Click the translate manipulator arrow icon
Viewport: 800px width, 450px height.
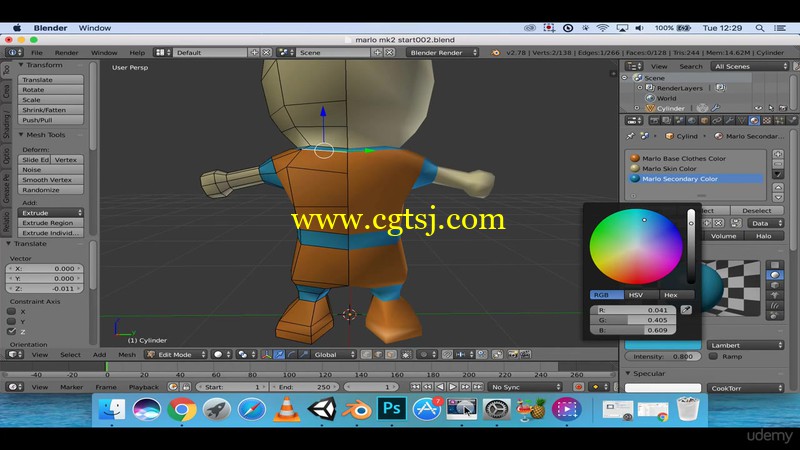click(x=279, y=355)
